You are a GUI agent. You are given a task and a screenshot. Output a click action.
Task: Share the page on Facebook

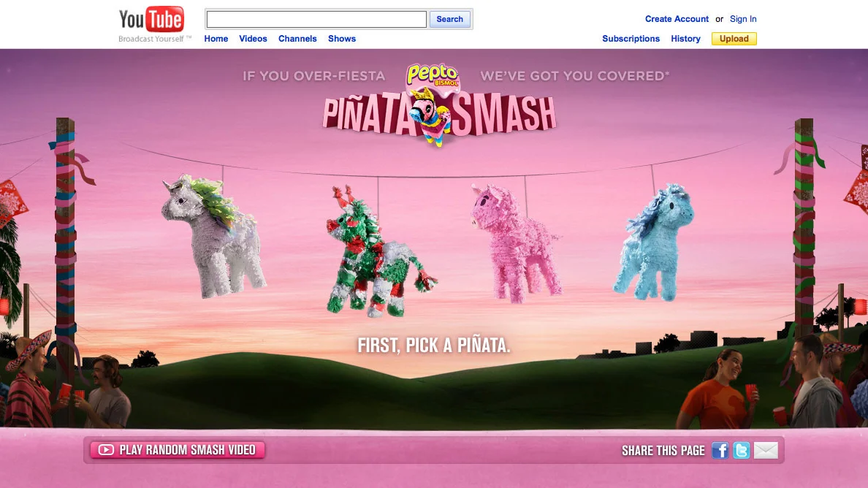pos(720,451)
